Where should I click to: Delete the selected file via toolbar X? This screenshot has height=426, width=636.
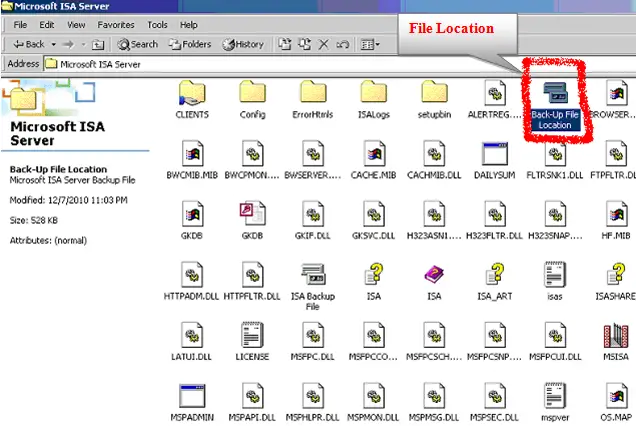[x=323, y=44]
